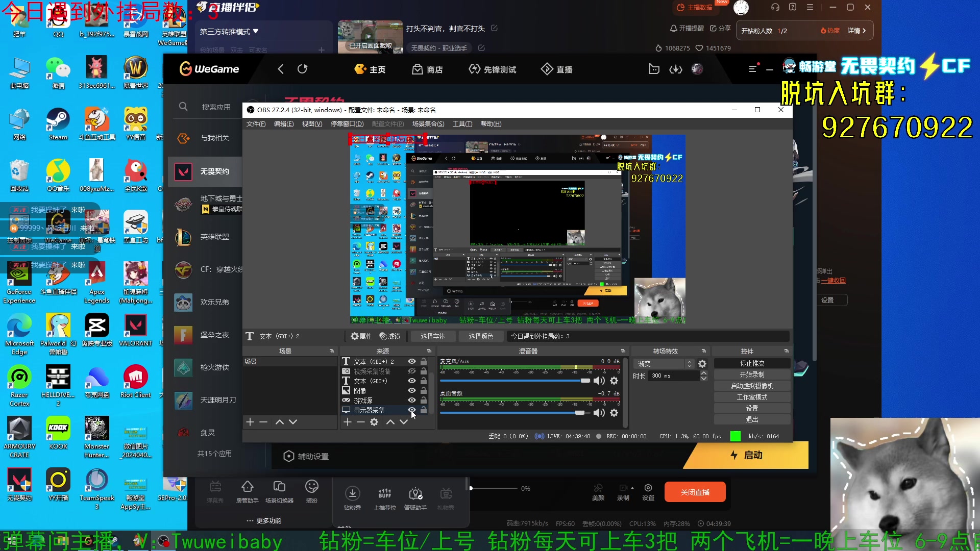
Task: Remove the selected source with the minus icon
Action: click(361, 422)
